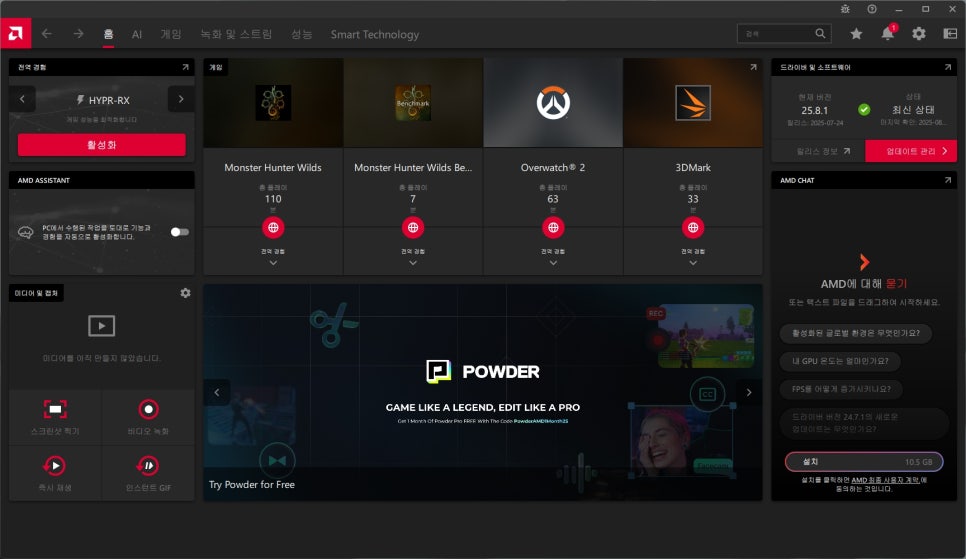Expand Monster Hunter Wilds profile chevron
Viewport: 966px width, 559px height.
click(273, 263)
